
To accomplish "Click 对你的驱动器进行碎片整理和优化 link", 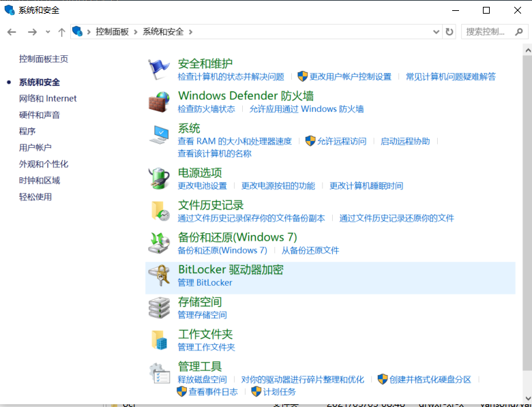I will (303, 380).
